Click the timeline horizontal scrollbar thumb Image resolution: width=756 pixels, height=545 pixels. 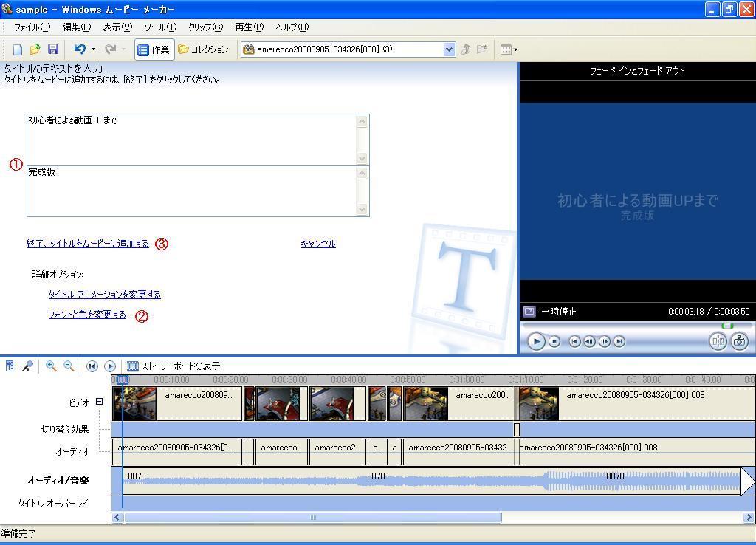click(x=312, y=518)
